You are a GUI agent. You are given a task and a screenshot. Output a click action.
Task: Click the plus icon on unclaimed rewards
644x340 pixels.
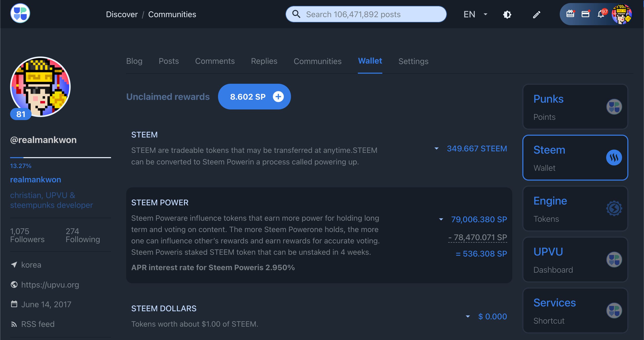[x=278, y=97]
